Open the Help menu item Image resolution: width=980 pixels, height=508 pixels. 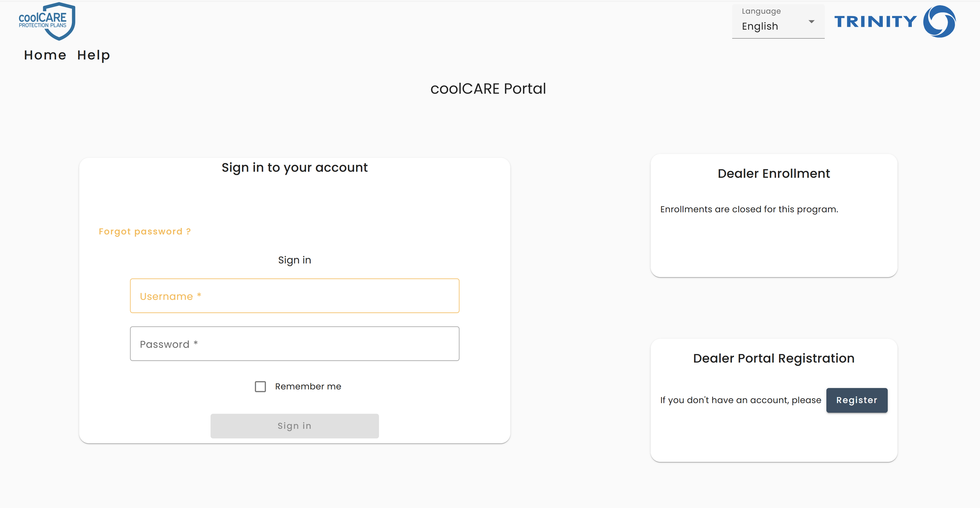pos(93,55)
